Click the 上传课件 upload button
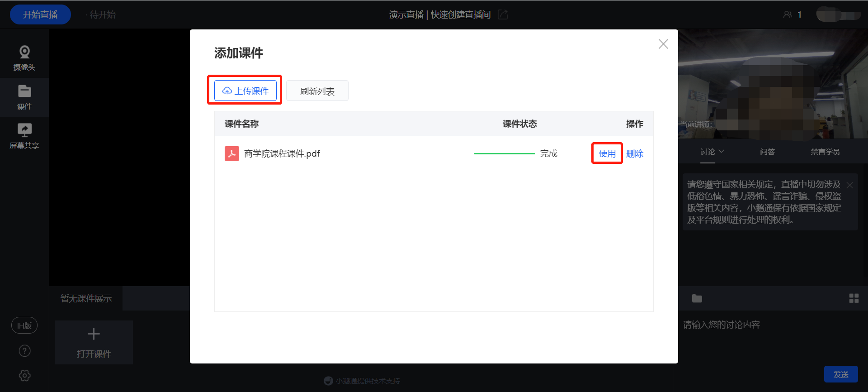 tap(245, 91)
